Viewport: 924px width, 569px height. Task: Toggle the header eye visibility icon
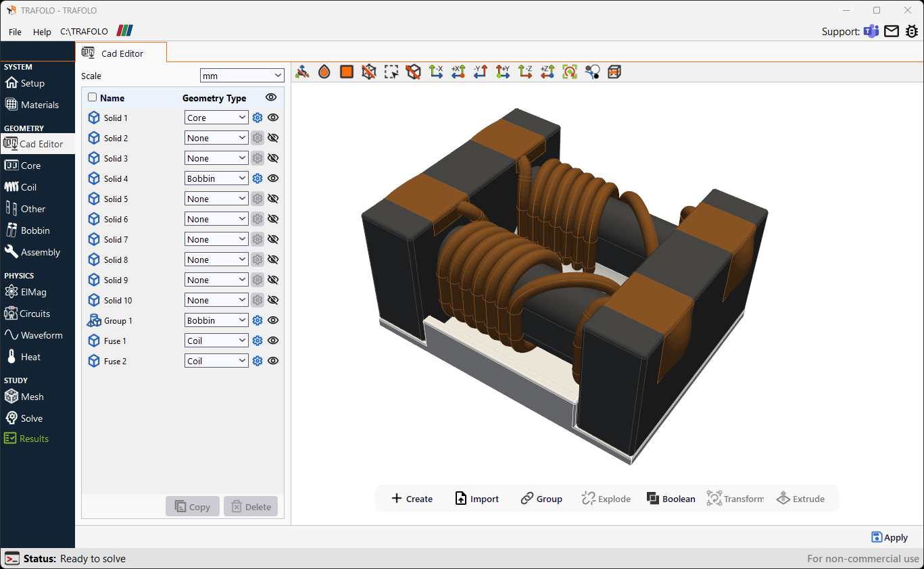271,97
